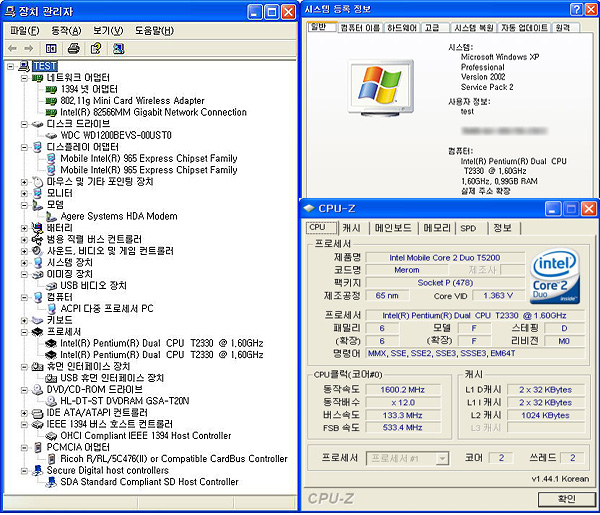Expand the IDE ATA/ATAPI 컨트롤러 branch

pyautogui.click(x=24, y=413)
